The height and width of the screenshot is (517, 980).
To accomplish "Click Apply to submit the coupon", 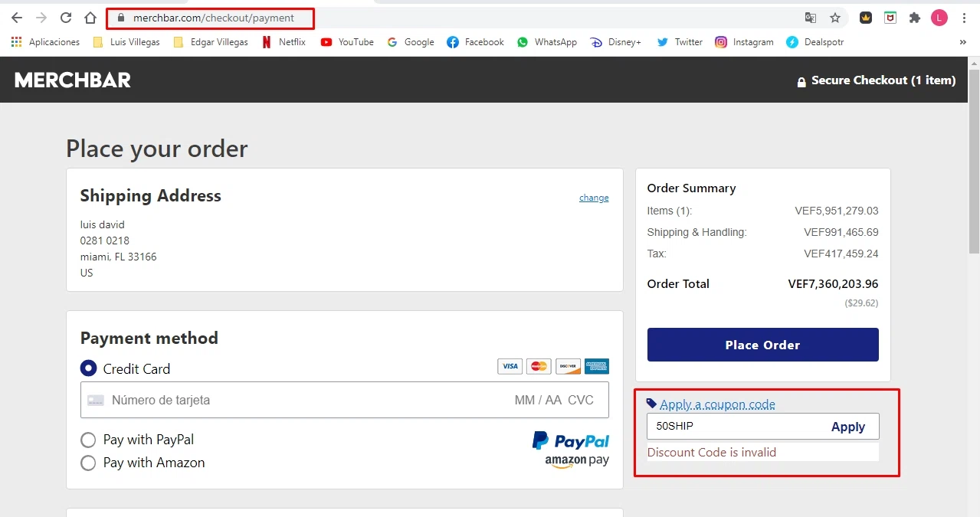I will click(848, 427).
